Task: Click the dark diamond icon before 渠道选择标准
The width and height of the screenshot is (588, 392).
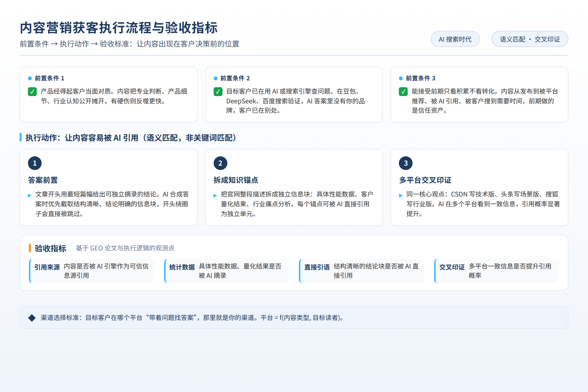Action: (x=32, y=318)
